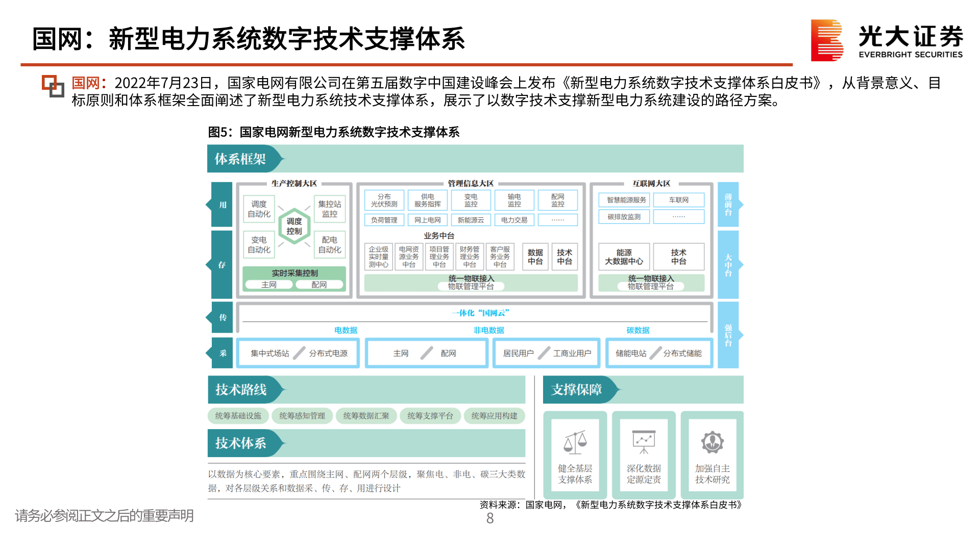
Task: Click the 能源大数据中心 box
Action: tap(624, 257)
